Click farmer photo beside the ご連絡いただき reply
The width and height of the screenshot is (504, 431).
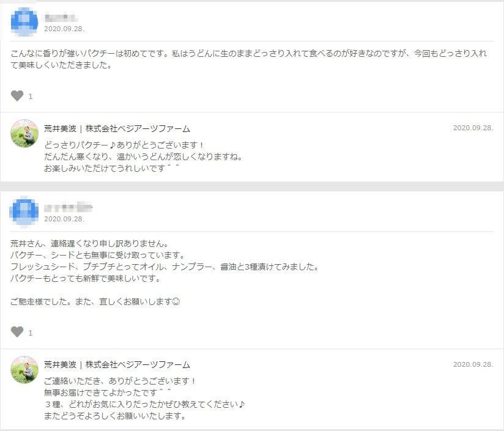tap(24, 370)
